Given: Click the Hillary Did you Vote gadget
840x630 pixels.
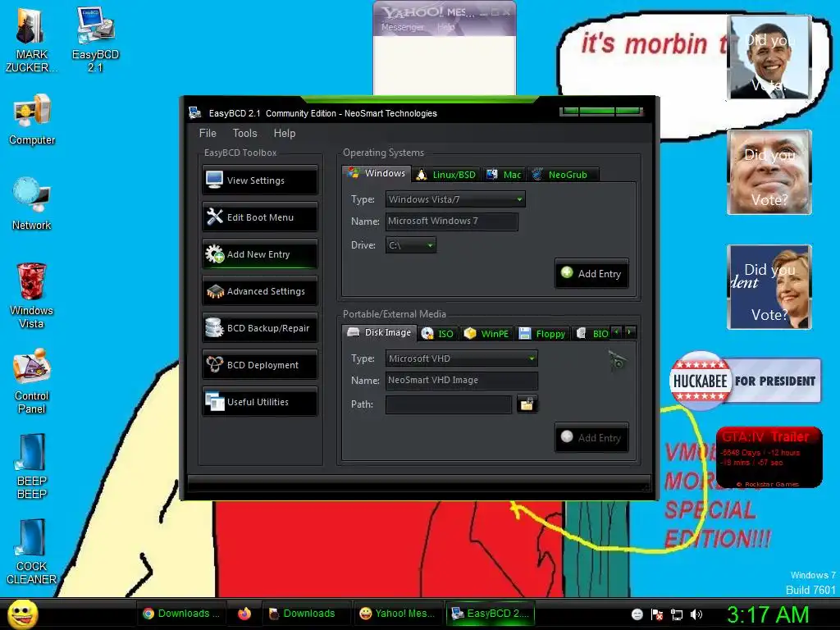Looking at the screenshot, I should 769,286.
